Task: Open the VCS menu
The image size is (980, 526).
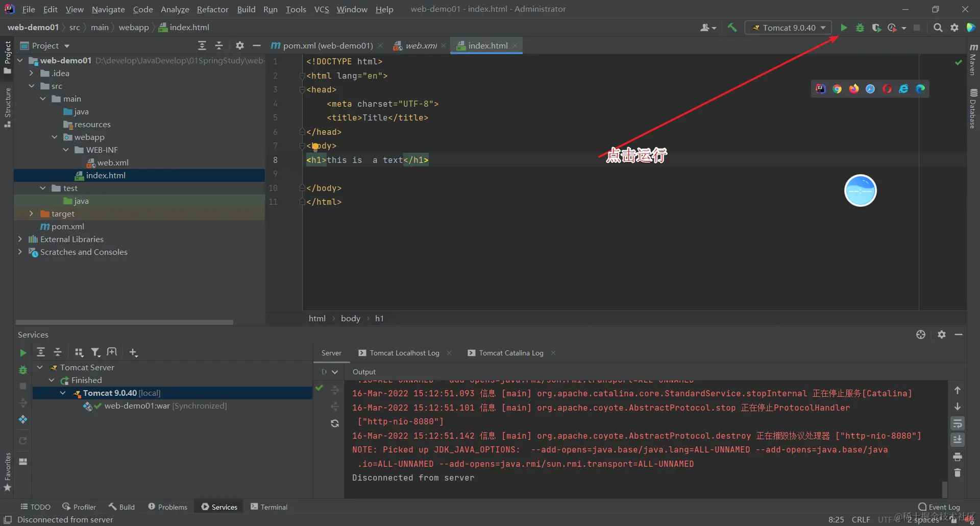Action: (322, 9)
